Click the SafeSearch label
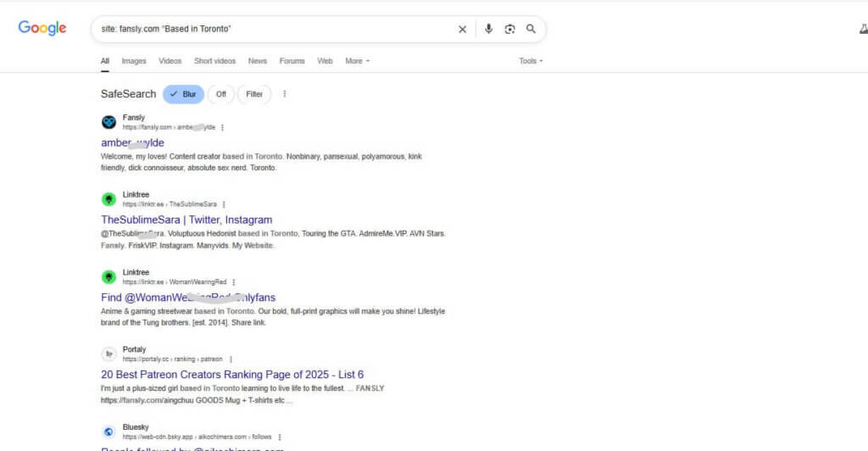Screen dimensions: 868x451 click(x=129, y=94)
